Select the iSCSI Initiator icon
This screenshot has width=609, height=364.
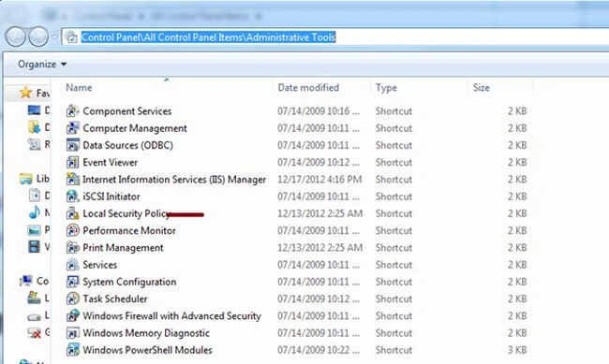point(73,197)
